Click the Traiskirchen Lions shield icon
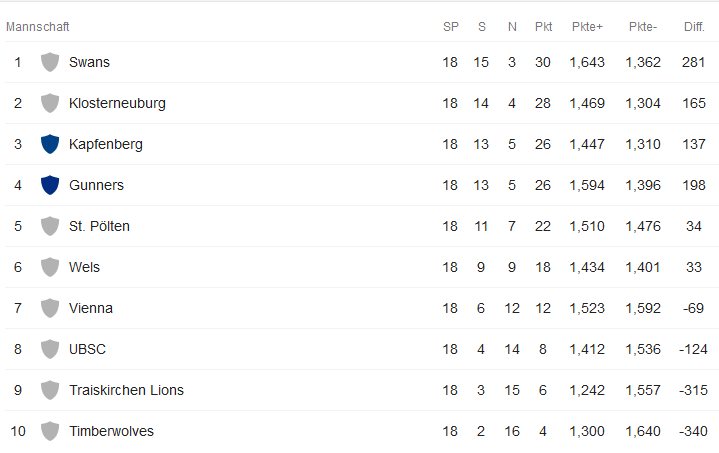719x453 pixels. tap(50, 390)
